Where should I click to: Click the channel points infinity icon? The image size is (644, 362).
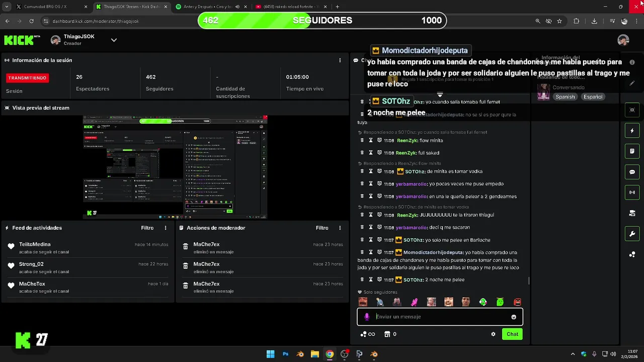(x=368, y=334)
